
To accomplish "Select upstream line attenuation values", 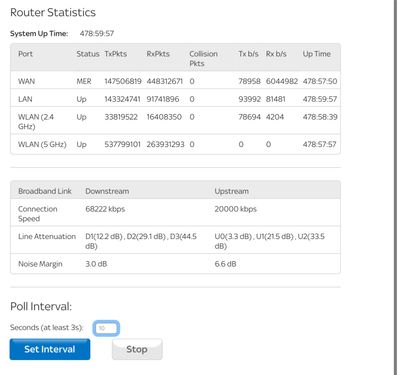I will click(x=270, y=241).
